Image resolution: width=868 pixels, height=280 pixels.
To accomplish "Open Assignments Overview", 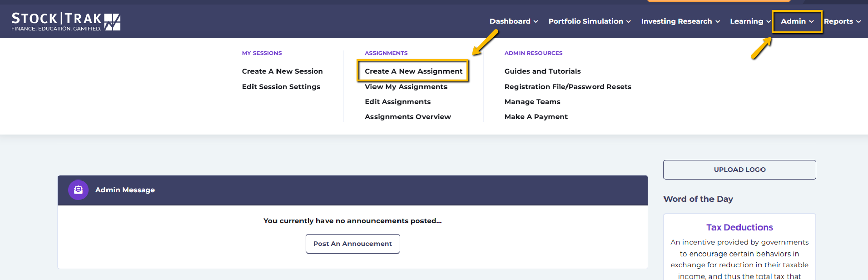I will point(407,117).
